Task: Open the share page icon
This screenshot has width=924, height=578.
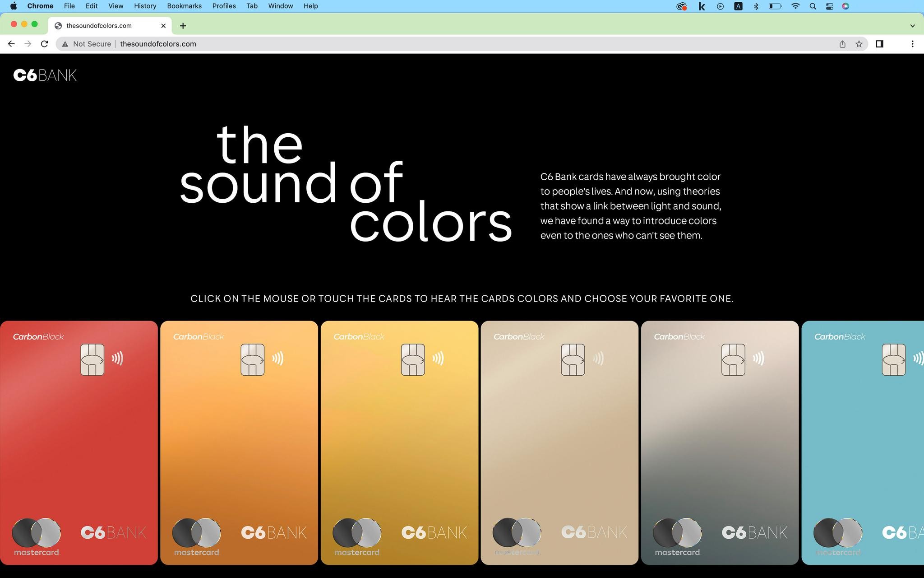Action: [x=842, y=44]
